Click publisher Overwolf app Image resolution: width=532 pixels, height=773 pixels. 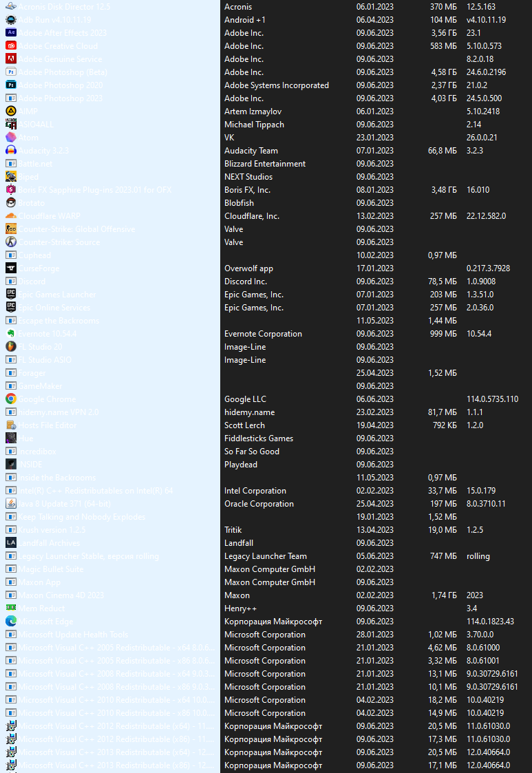point(248,268)
